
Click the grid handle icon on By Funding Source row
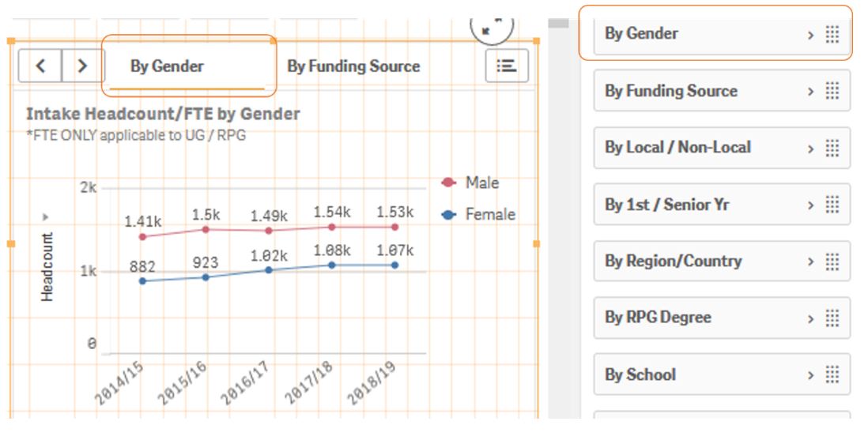click(x=832, y=92)
